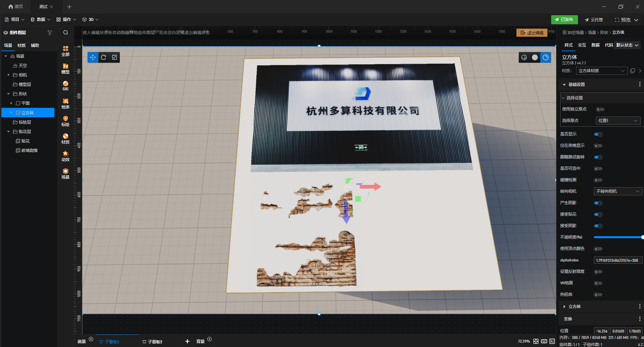644x347 pixels.
Task: Select the blue circular render mode icon
Action: pos(546,58)
